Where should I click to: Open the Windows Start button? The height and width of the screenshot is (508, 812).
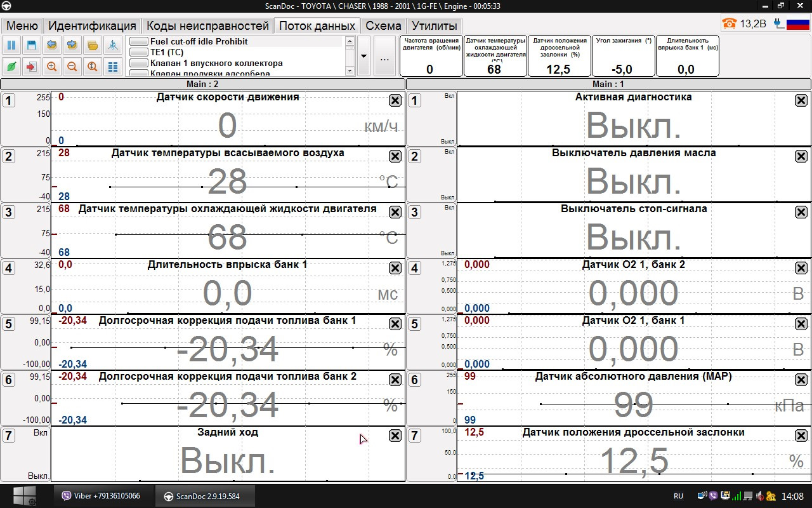pyautogui.click(x=24, y=495)
